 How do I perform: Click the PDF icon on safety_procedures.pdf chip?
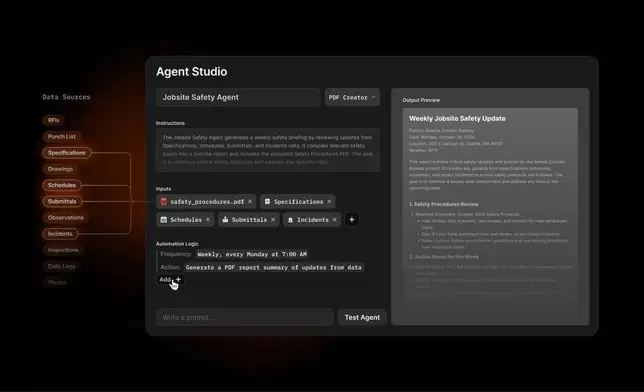pos(164,201)
